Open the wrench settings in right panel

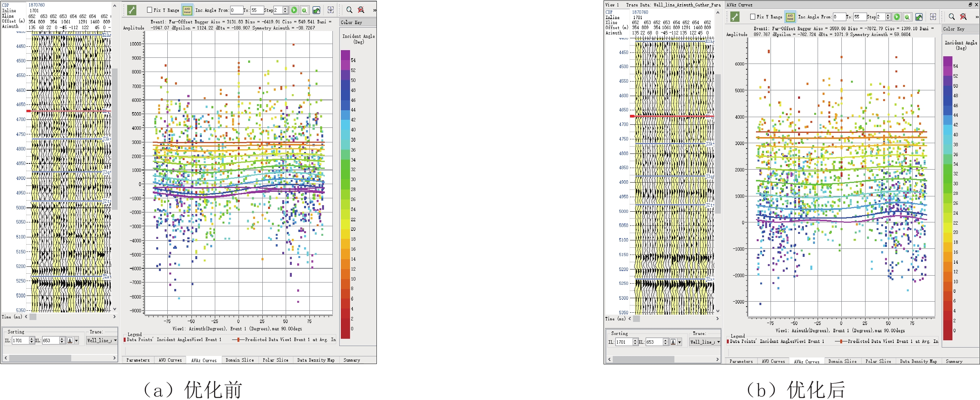(735, 16)
